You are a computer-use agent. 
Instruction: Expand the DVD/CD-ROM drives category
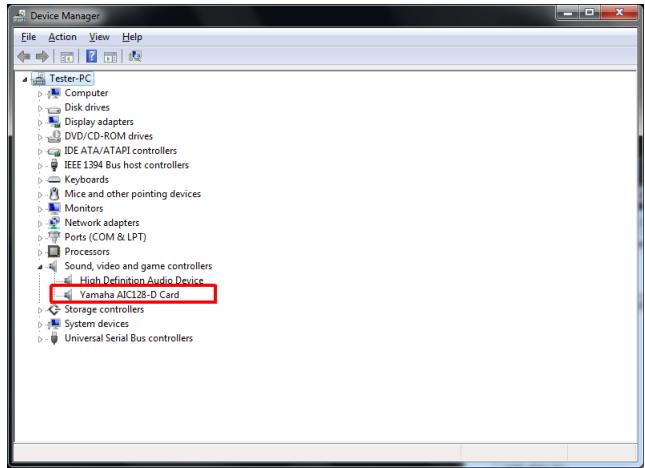pos(40,137)
